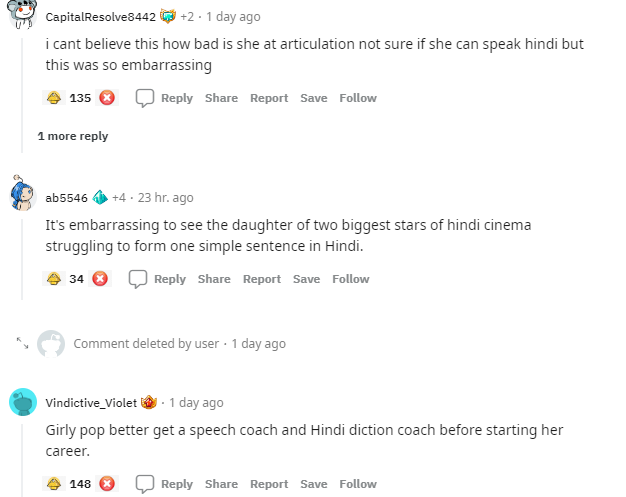Downvote CapitalResolve8442's comment
The width and height of the screenshot is (626, 497).
107,98
